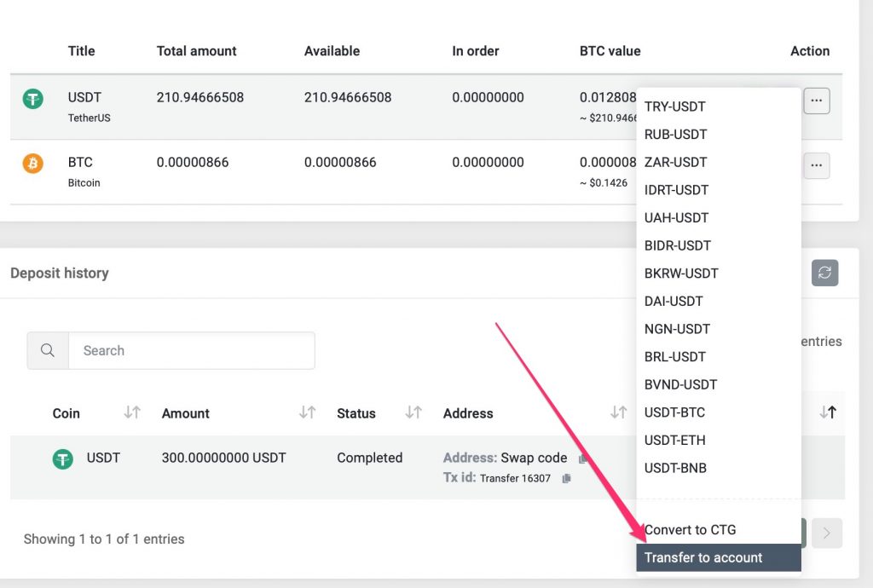Select RUB-USDT from the dropdown menu
The width and height of the screenshot is (873, 588).
click(718, 134)
